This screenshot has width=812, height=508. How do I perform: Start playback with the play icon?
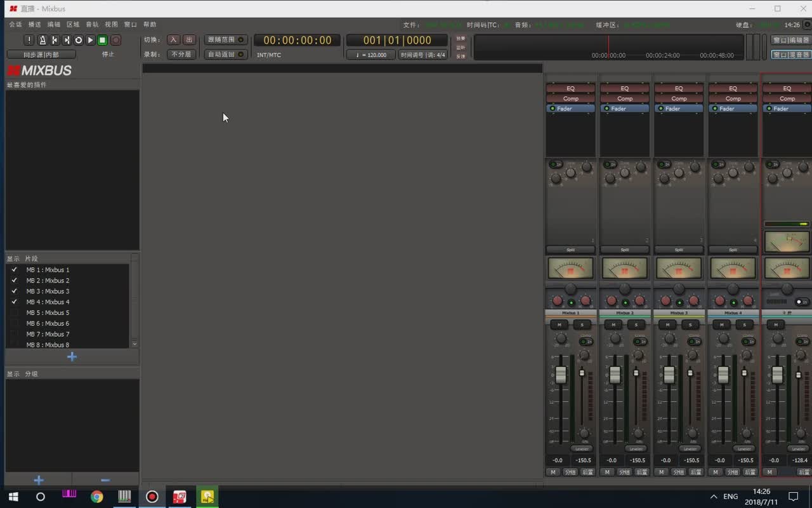pos(91,40)
